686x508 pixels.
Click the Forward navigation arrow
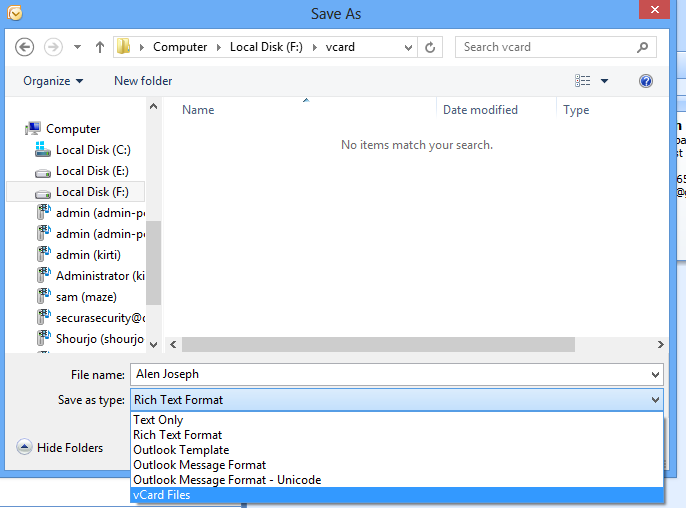coord(53,47)
